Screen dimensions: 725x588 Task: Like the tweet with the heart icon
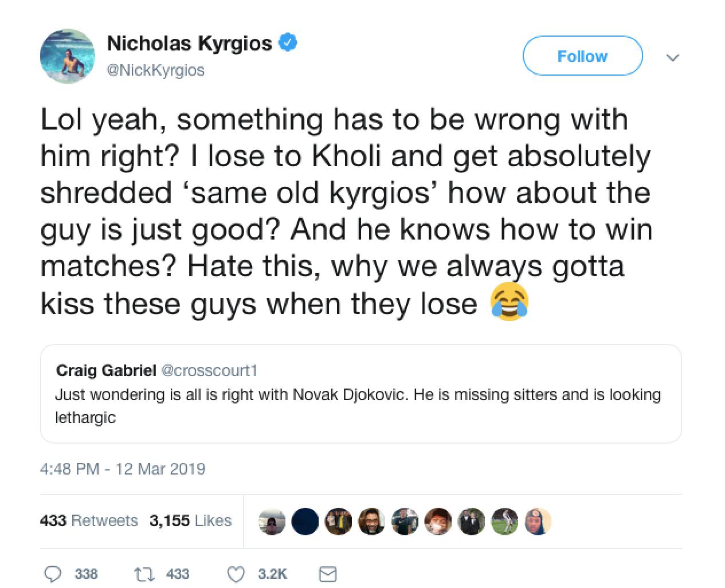(x=236, y=574)
